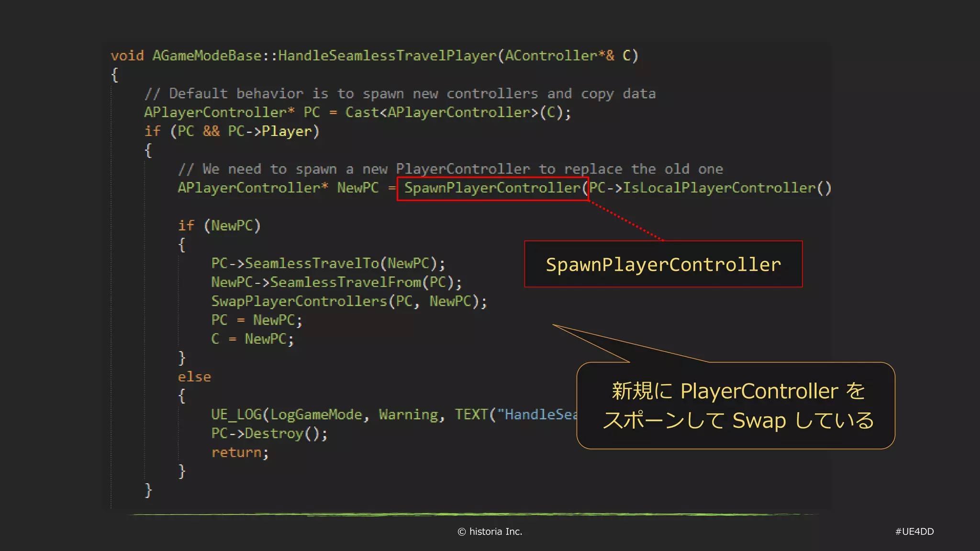Click the 'C = NewPC;' line
Image resolution: width=980 pixels, height=551 pixels.
click(x=252, y=339)
